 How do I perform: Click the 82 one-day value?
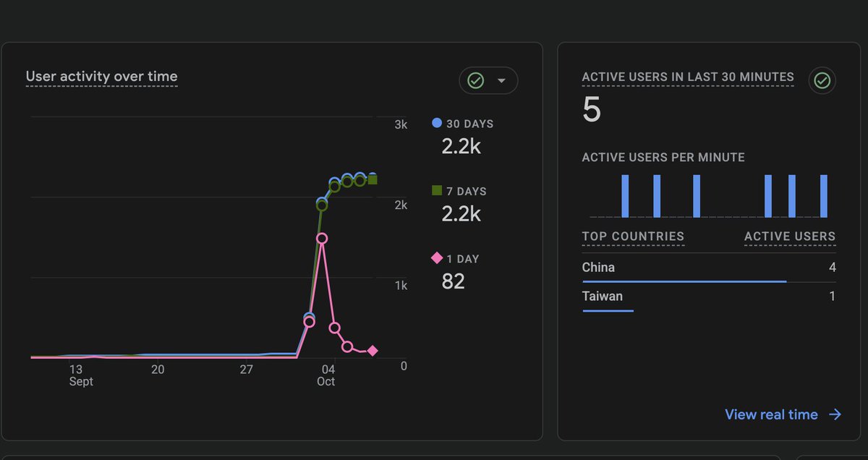[453, 281]
